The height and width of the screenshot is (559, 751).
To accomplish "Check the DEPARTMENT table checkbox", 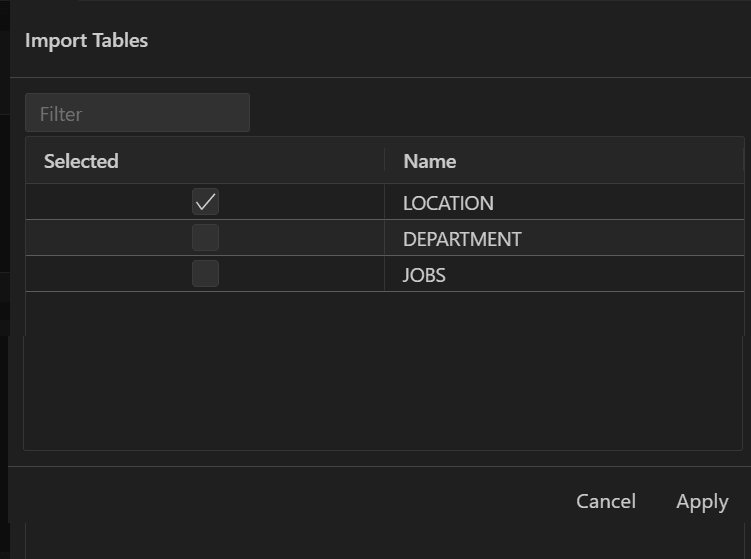I will (205, 238).
